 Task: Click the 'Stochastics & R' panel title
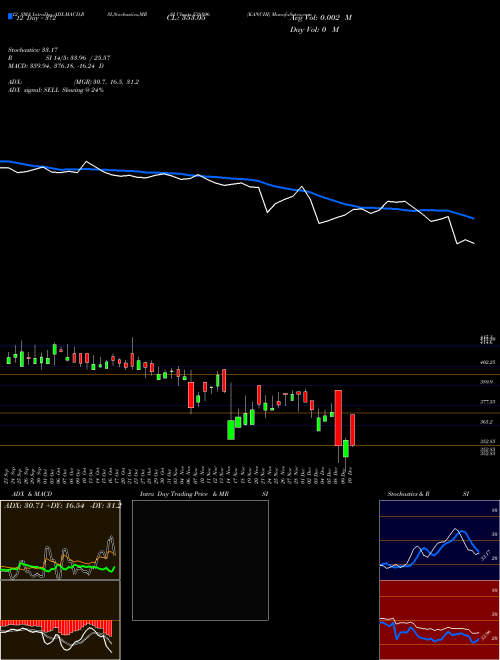click(408, 494)
